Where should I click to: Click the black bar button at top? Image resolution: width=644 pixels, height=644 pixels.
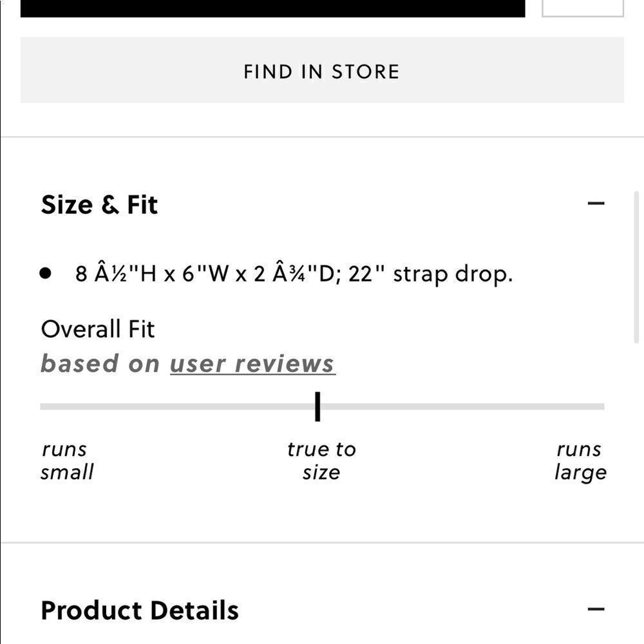[272, 8]
